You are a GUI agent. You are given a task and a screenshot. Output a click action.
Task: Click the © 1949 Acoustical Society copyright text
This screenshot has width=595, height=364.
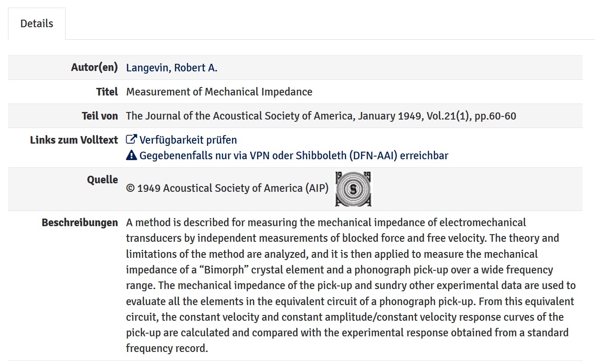point(227,188)
